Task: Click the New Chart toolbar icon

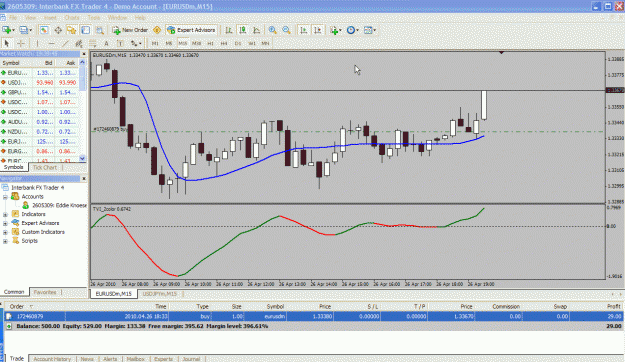Action: (6, 30)
